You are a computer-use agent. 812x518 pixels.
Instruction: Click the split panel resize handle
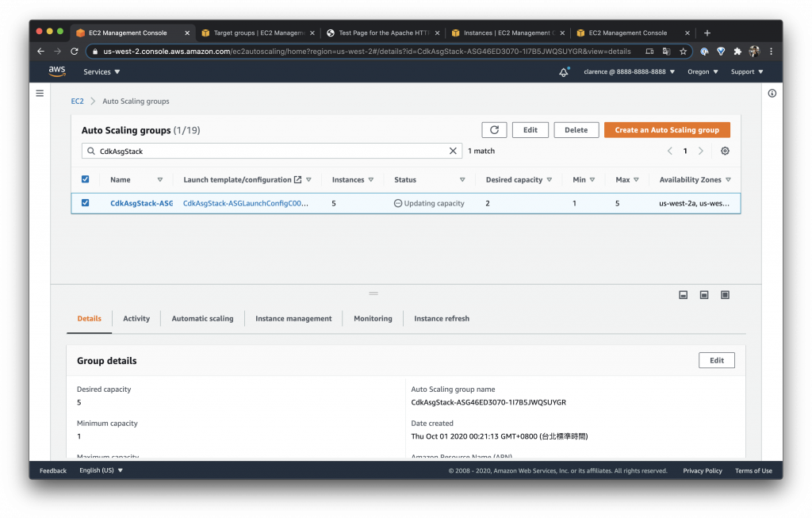pos(373,294)
